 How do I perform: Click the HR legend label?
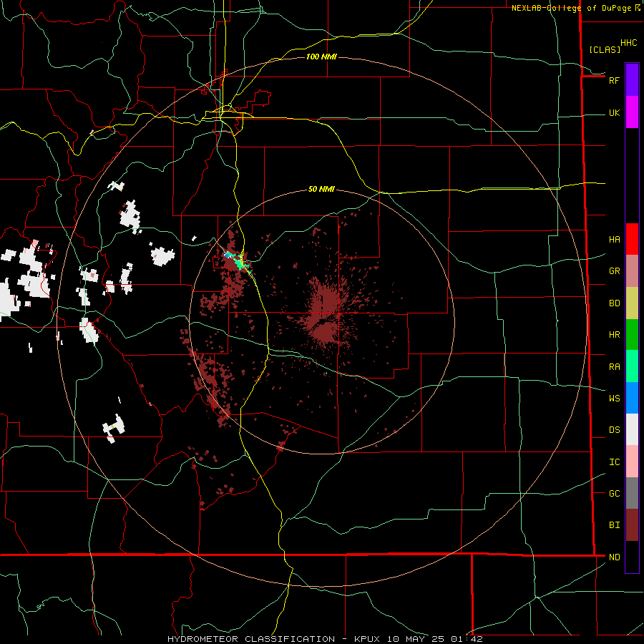pyautogui.click(x=614, y=335)
